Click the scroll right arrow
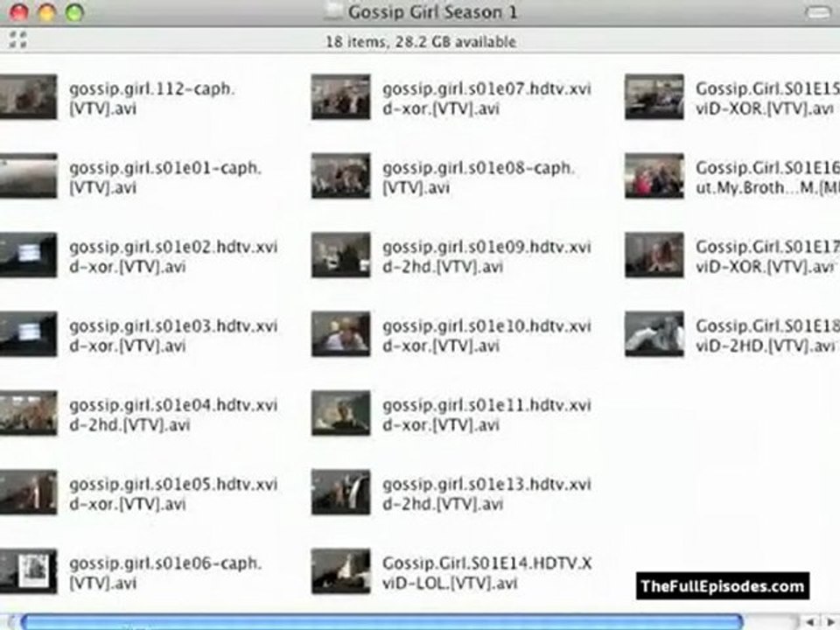840x630 pixels. (829, 622)
